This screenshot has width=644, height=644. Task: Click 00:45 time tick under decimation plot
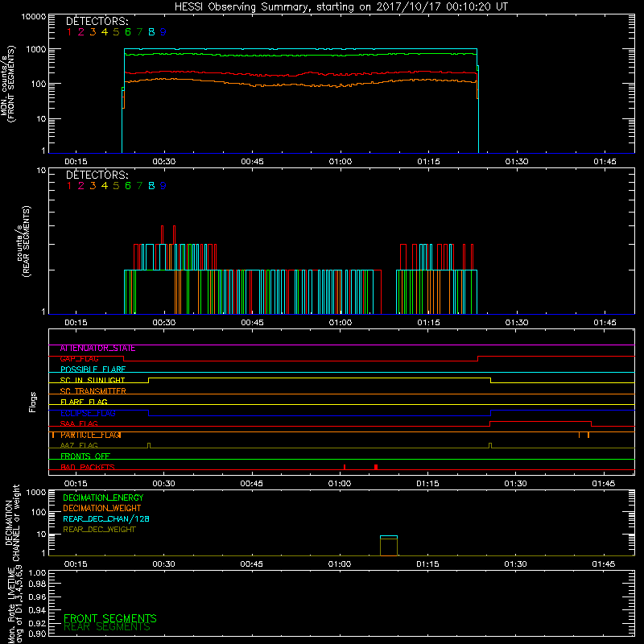(252, 564)
